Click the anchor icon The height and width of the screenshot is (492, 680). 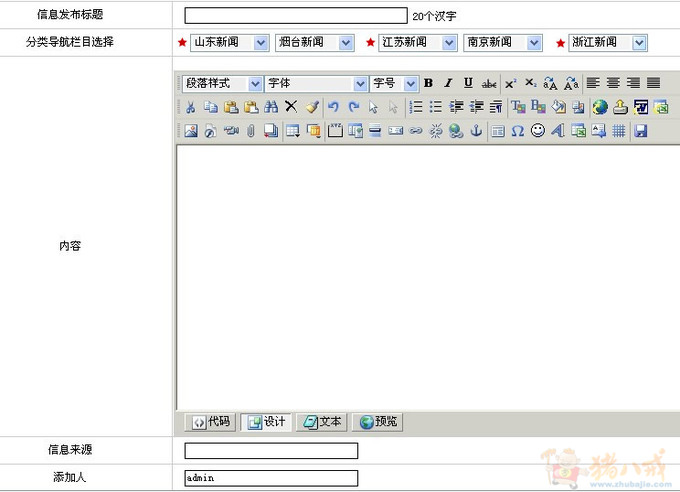tap(476, 131)
